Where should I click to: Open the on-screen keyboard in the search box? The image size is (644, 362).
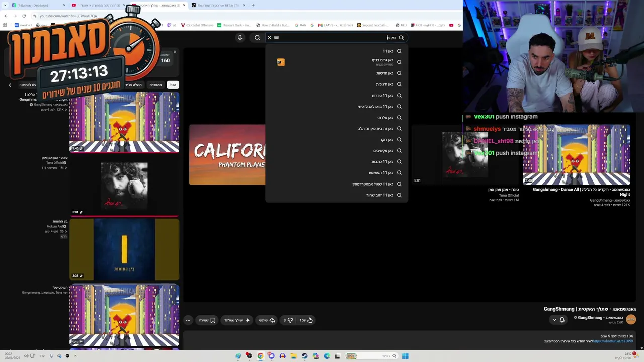[276, 38]
